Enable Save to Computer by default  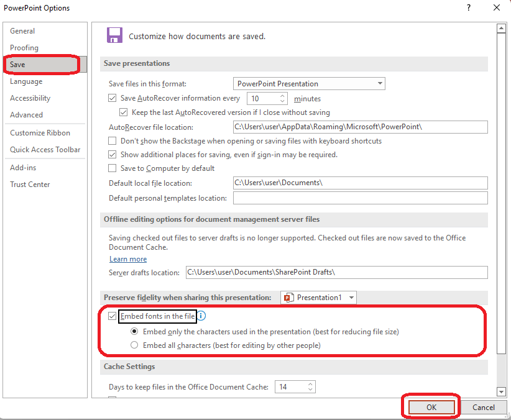(x=113, y=168)
